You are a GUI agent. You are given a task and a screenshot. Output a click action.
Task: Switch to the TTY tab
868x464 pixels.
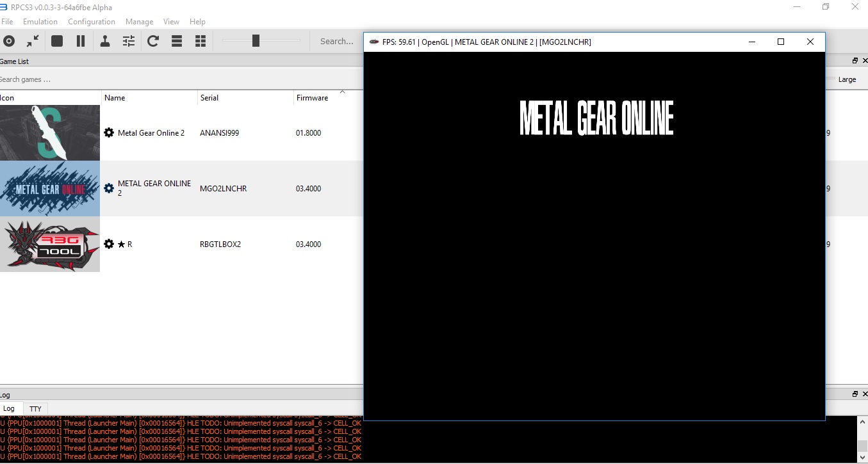(x=35, y=408)
